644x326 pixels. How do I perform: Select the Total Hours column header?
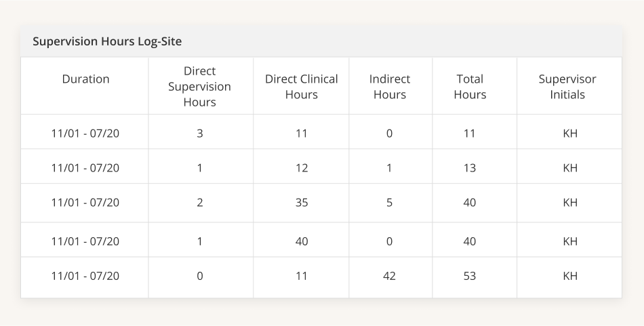(x=470, y=87)
